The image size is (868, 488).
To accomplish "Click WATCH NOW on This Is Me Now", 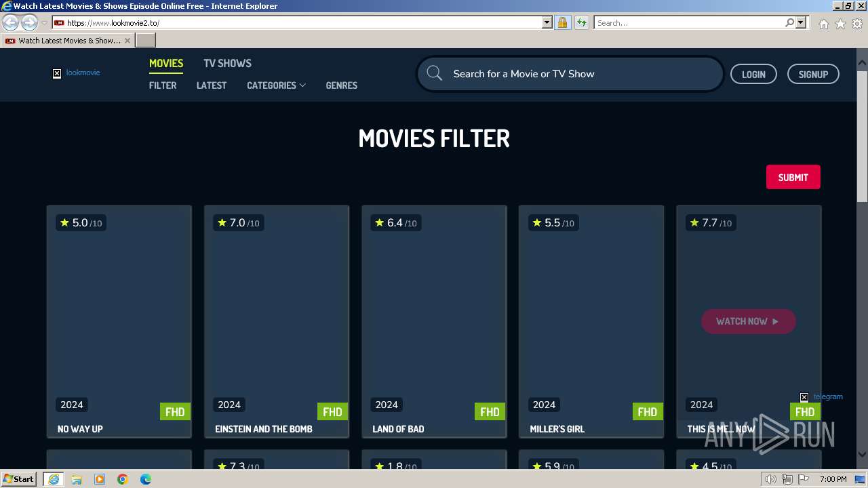I will pos(748,321).
